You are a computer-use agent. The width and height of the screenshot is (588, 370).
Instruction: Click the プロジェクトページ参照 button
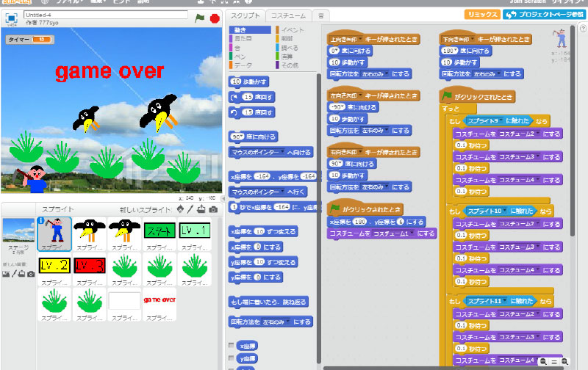[544, 14]
